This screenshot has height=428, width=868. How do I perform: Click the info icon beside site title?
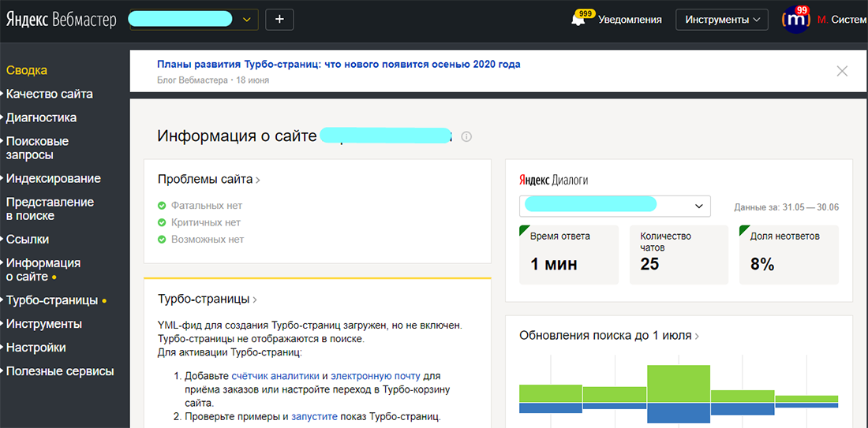[x=466, y=136]
